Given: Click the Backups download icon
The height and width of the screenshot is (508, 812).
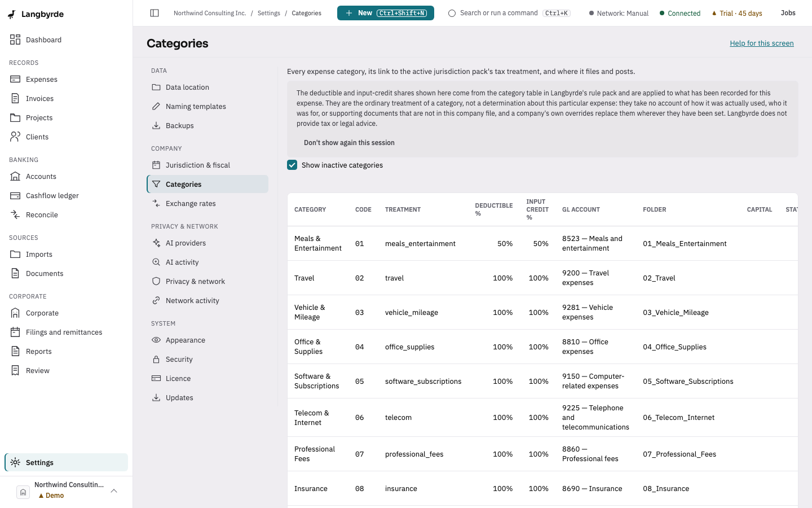Looking at the screenshot, I should (156, 125).
